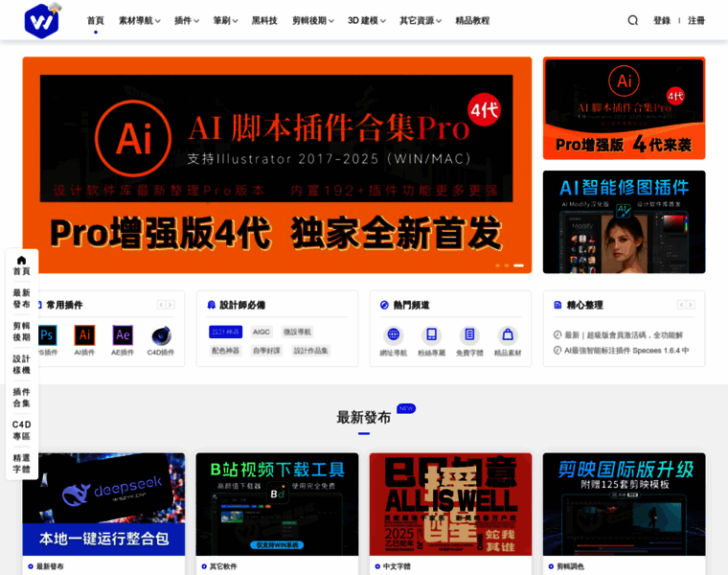This screenshot has width=728, height=575.
Task: Open the 剪映国际版升级 card
Action: 624,504
